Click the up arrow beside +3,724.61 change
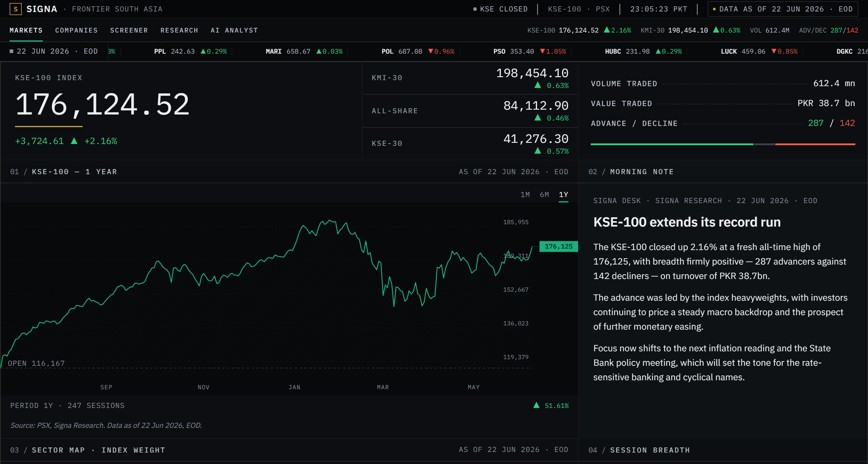The image size is (868, 464). click(74, 141)
